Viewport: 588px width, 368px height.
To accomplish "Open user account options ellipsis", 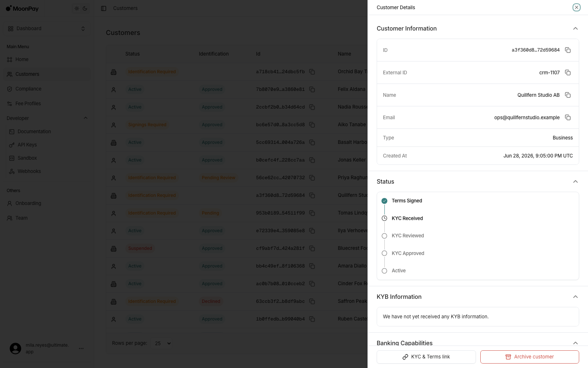I will pyautogui.click(x=81, y=348).
